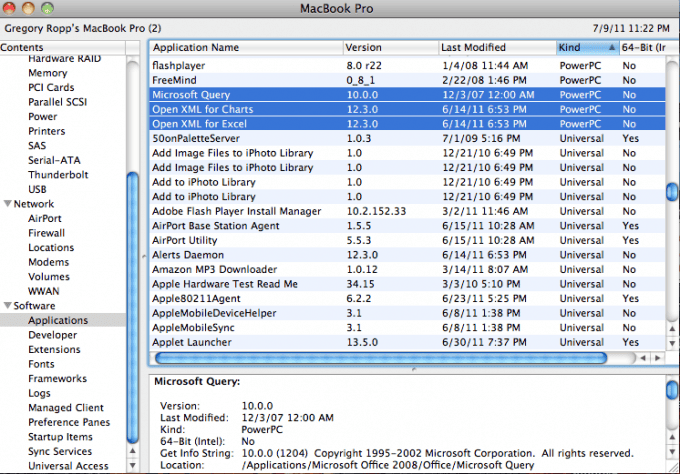
Task: Sort by 64-Bit column header
Action: click(643, 47)
